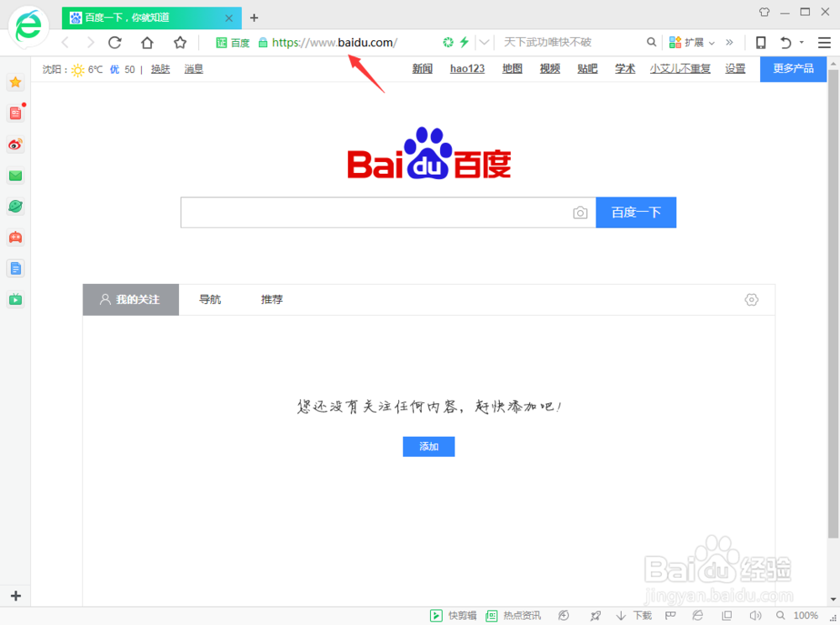
Task: Select the 导航 tab
Action: point(210,299)
